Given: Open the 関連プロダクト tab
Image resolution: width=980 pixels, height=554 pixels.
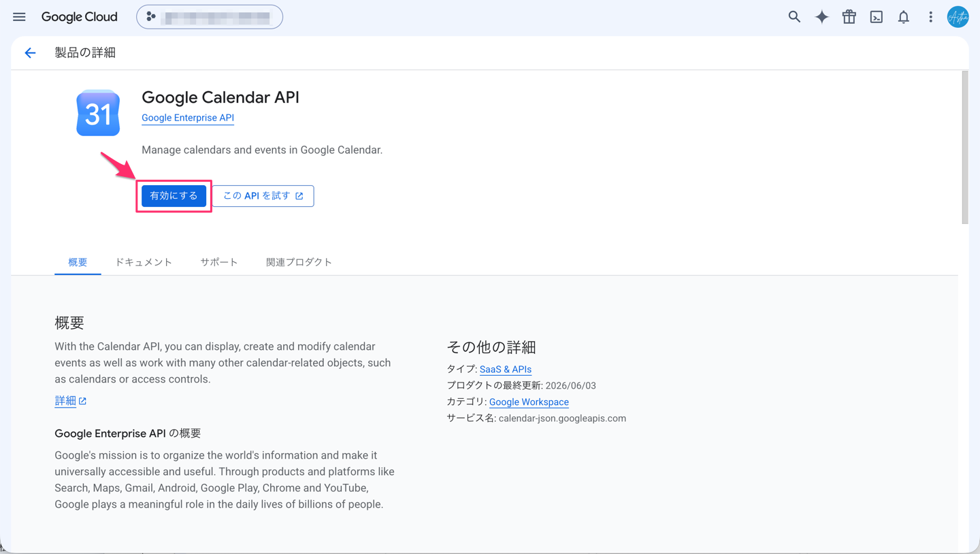Looking at the screenshot, I should pyautogui.click(x=299, y=262).
